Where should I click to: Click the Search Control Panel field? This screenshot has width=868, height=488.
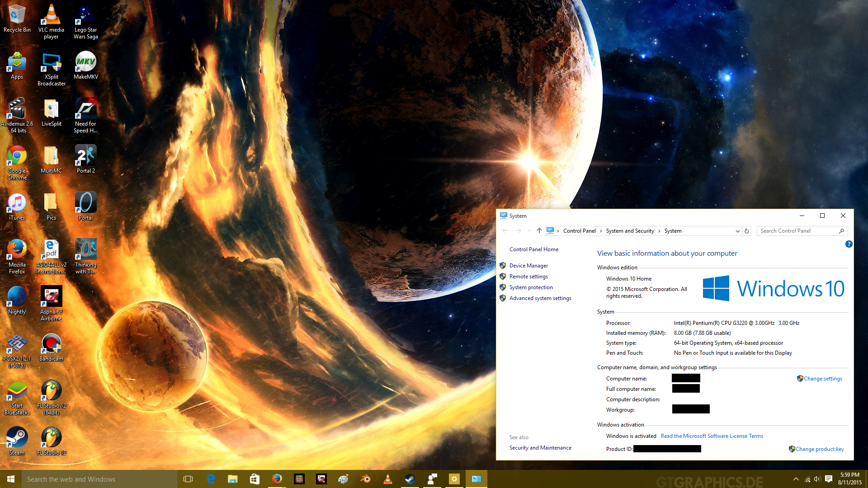tap(802, 231)
